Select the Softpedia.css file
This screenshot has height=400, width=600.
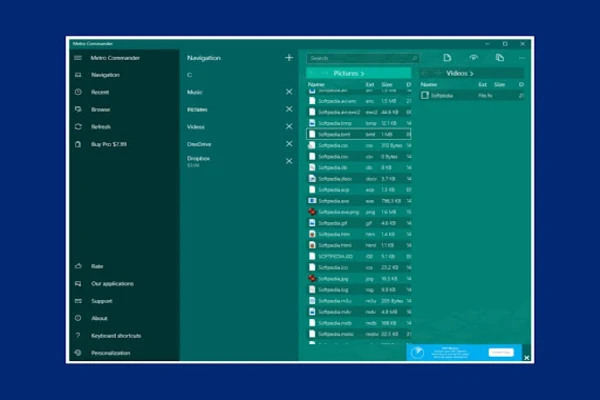click(x=359, y=145)
